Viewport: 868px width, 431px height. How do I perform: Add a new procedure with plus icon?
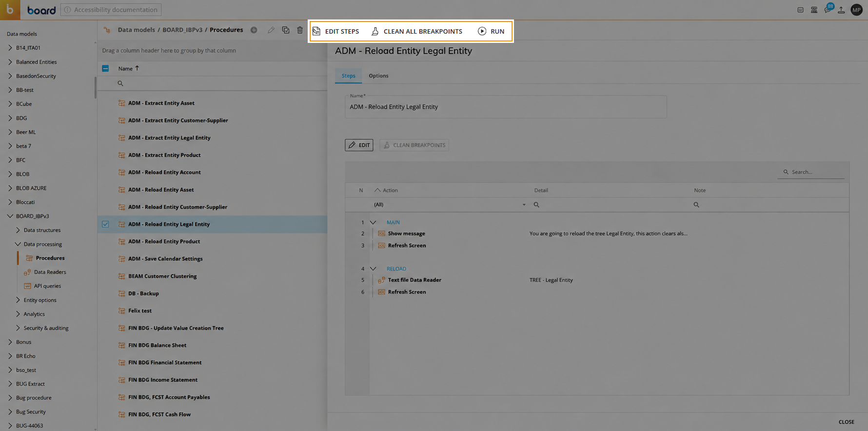pyautogui.click(x=254, y=30)
